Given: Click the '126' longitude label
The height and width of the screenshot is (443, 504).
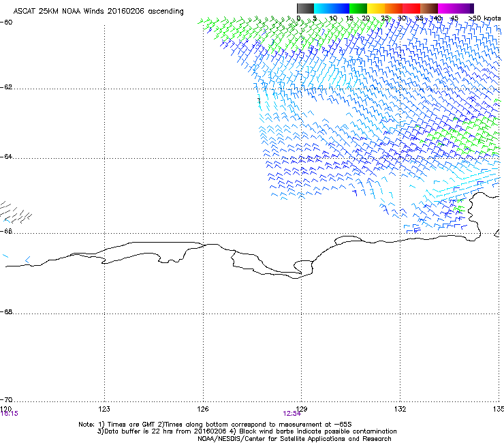Looking at the screenshot, I should click(x=203, y=408).
